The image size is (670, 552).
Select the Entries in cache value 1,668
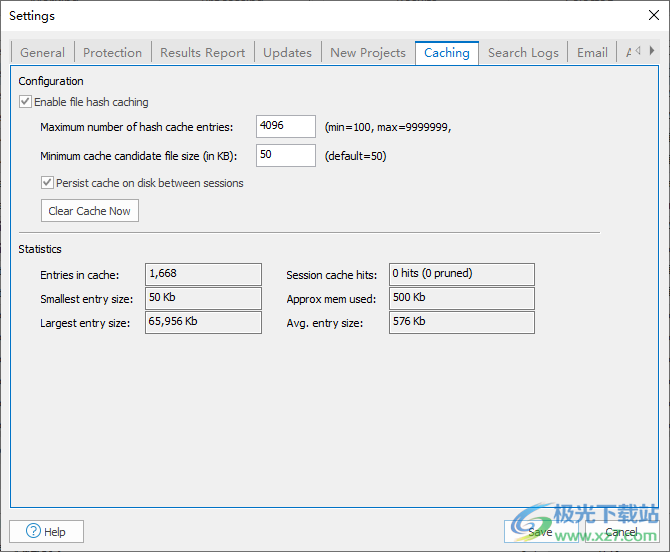(x=203, y=274)
